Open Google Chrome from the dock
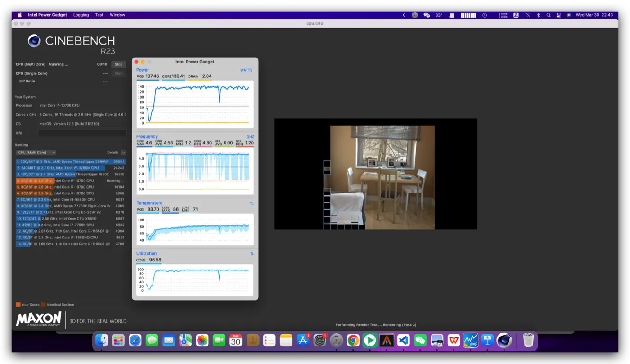The image size is (630, 364). point(353,340)
